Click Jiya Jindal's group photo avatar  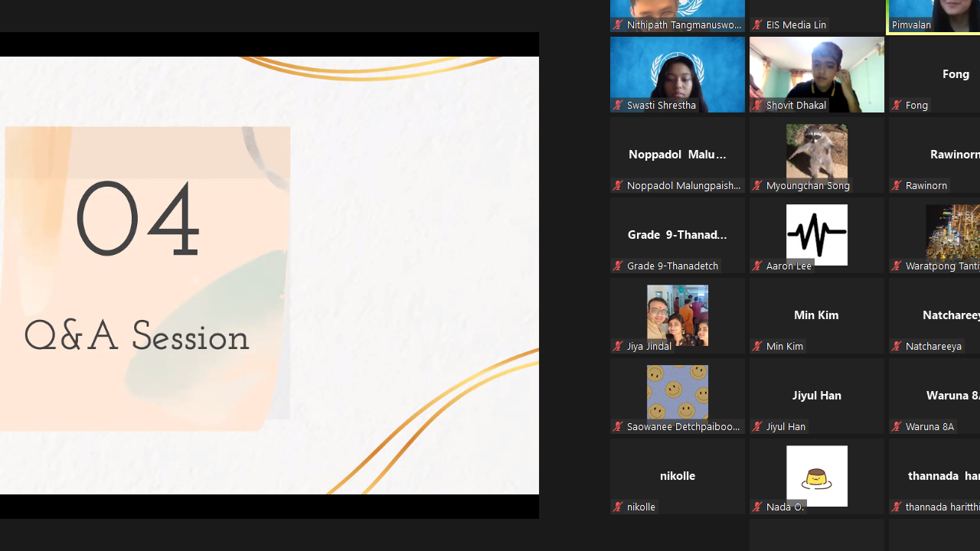click(x=678, y=315)
